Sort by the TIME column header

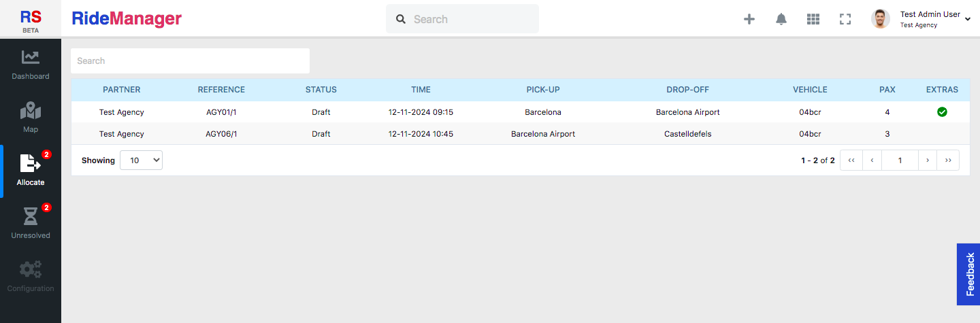[421, 90]
